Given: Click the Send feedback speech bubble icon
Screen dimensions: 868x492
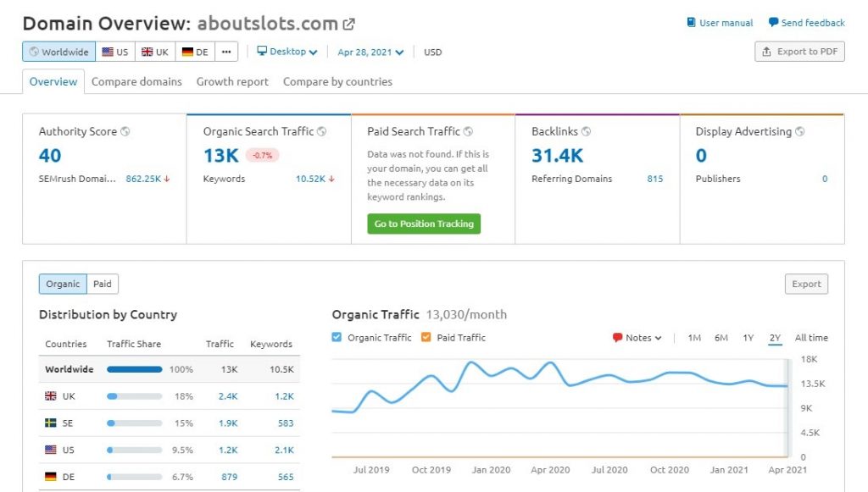Looking at the screenshot, I should coord(773,23).
